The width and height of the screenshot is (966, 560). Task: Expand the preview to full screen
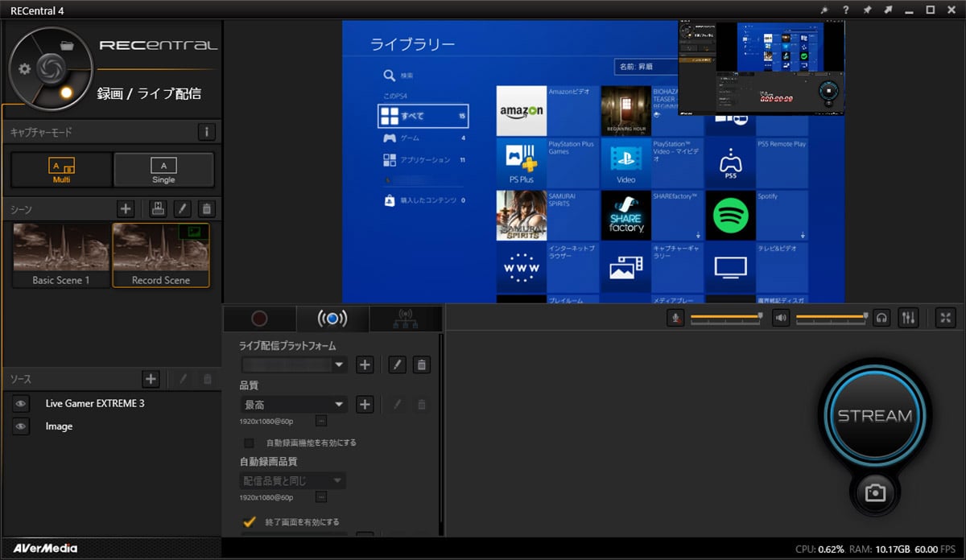point(946,318)
